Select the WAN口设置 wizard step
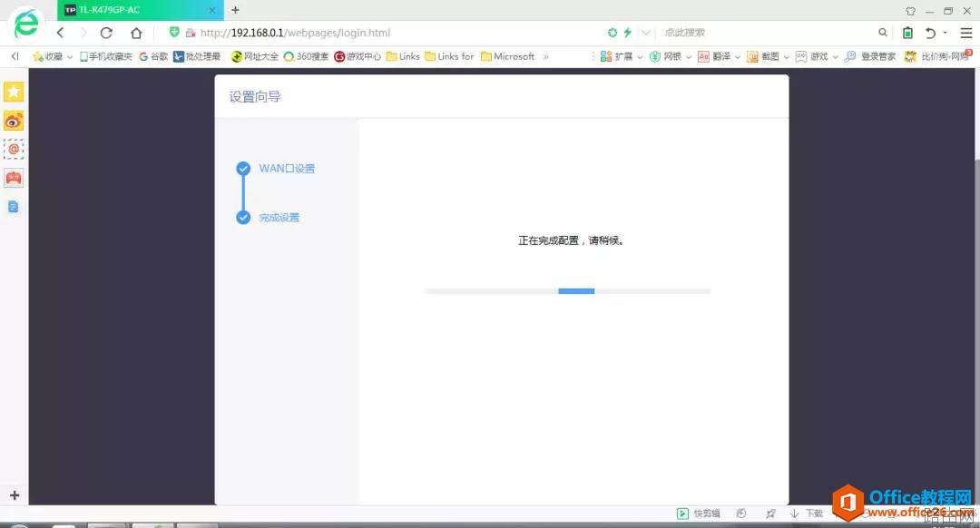This screenshot has width=980, height=528. coord(287,168)
